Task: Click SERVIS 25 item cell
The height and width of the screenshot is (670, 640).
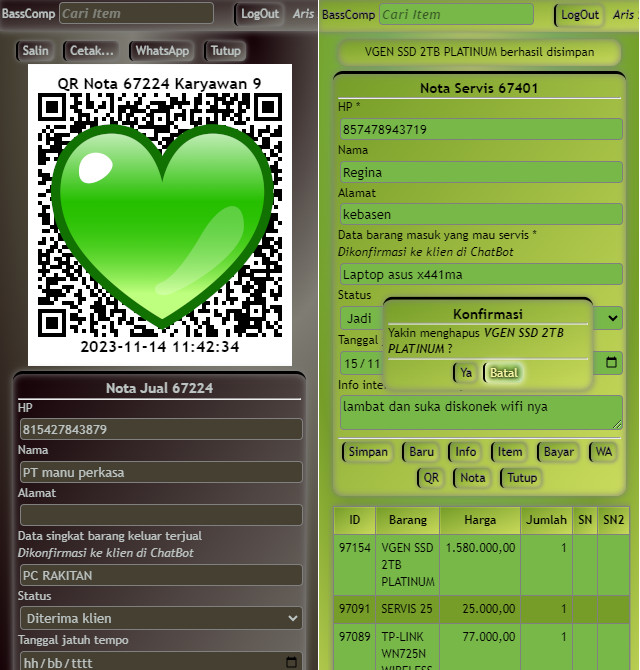Action: pos(408,609)
